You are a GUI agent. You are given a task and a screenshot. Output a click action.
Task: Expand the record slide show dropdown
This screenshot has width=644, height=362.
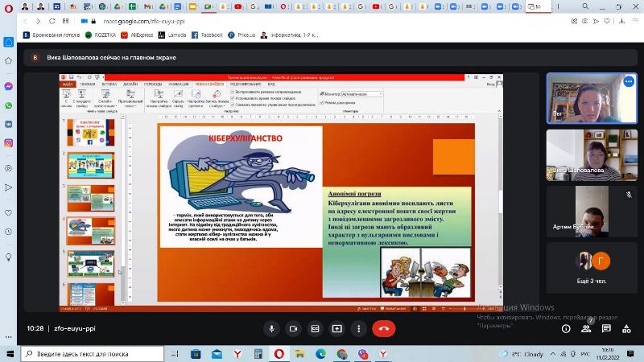pyautogui.click(x=212, y=104)
